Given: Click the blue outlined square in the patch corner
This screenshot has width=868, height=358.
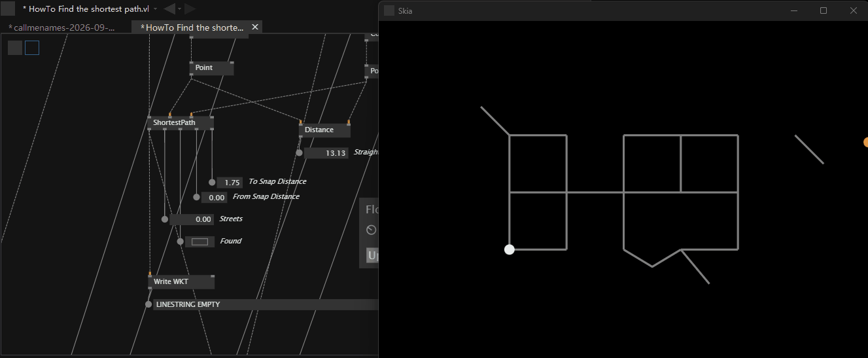Looking at the screenshot, I should (32, 48).
